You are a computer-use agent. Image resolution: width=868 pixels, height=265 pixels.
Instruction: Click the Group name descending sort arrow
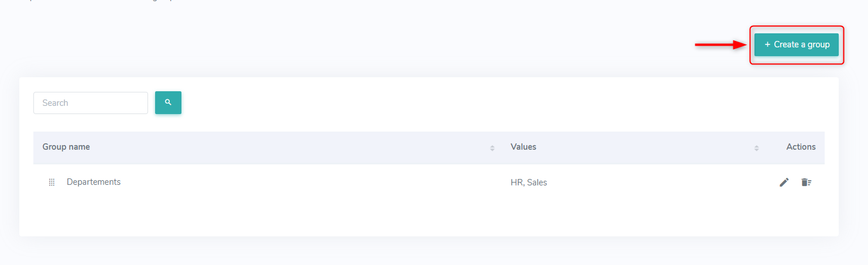click(x=492, y=150)
